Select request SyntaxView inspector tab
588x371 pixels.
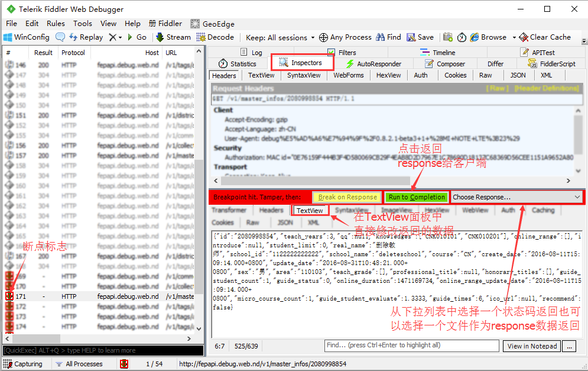tap(304, 75)
